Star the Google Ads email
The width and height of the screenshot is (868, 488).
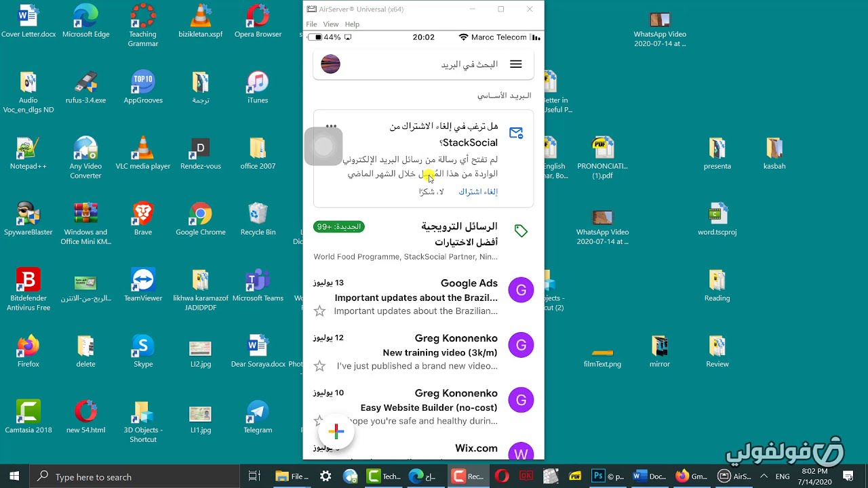319,311
